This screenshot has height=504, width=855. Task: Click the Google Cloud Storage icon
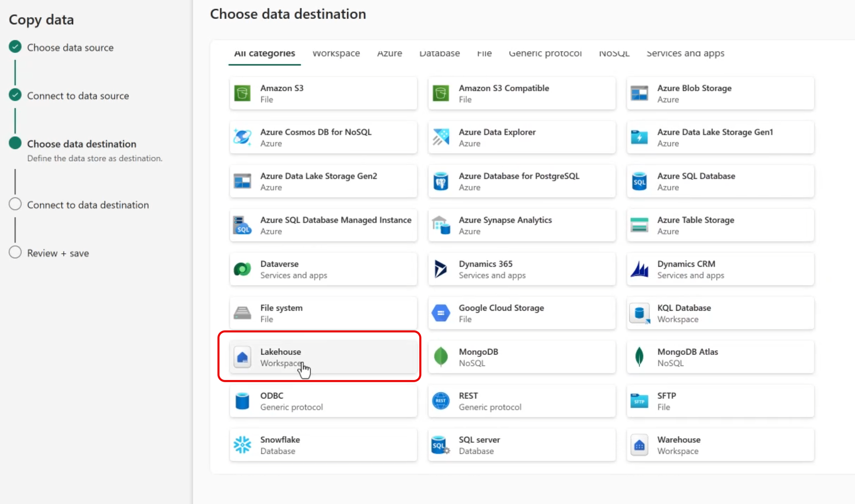coord(440,313)
